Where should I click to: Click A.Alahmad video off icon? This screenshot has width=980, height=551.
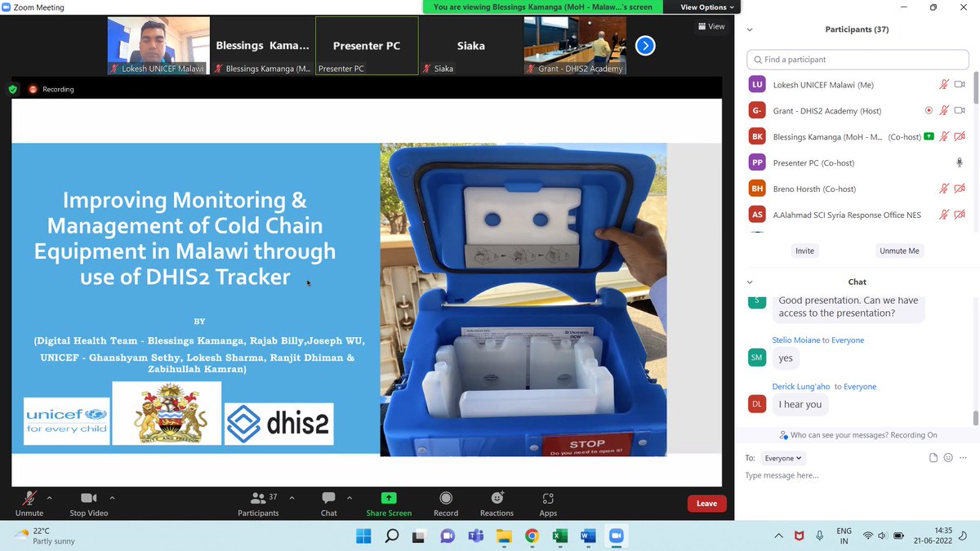click(960, 215)
